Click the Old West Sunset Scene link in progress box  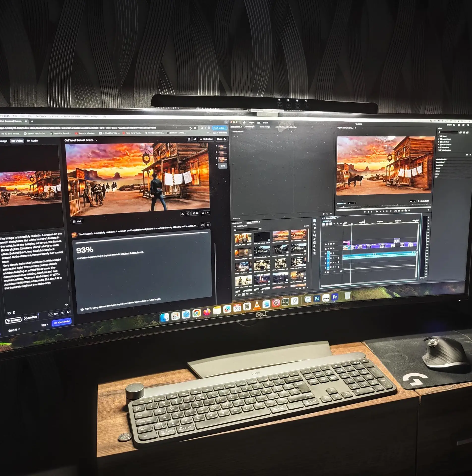click(132, 253)
